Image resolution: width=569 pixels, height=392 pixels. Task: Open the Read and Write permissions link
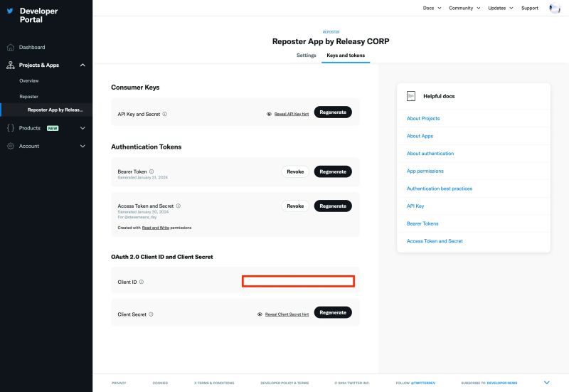pyautogui.click(x=155, y=228)
